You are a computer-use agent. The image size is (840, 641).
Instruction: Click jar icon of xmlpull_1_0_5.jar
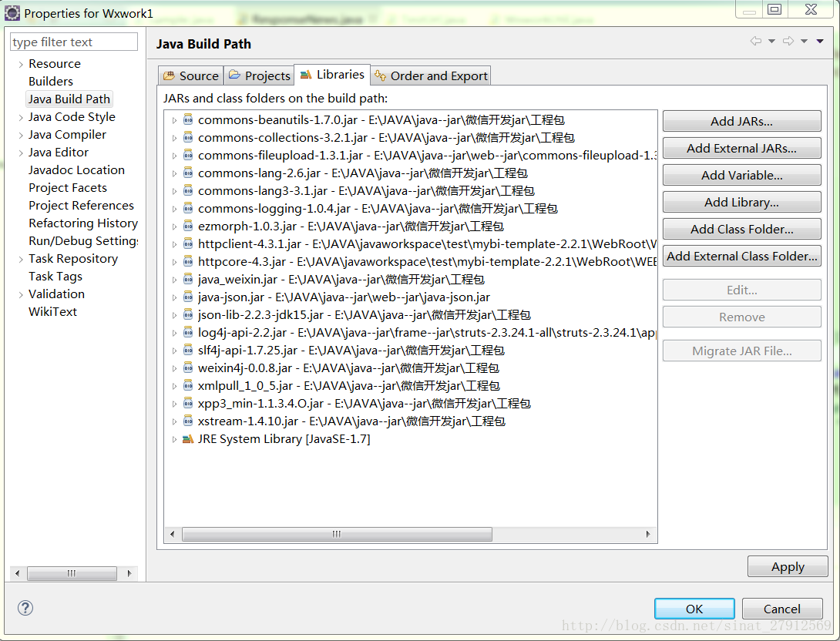[188, 384]
